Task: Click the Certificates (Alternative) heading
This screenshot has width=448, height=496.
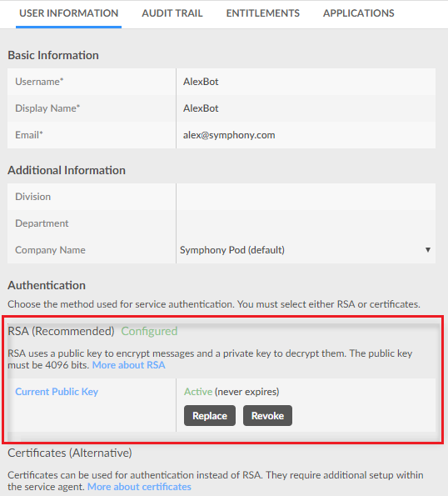Action: click(70, 453)
